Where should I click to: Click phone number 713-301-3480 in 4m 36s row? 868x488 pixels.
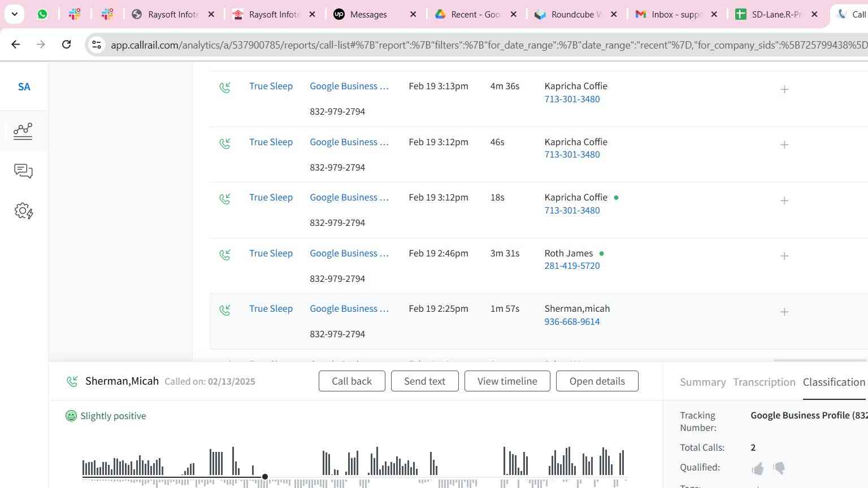point(572,99)
